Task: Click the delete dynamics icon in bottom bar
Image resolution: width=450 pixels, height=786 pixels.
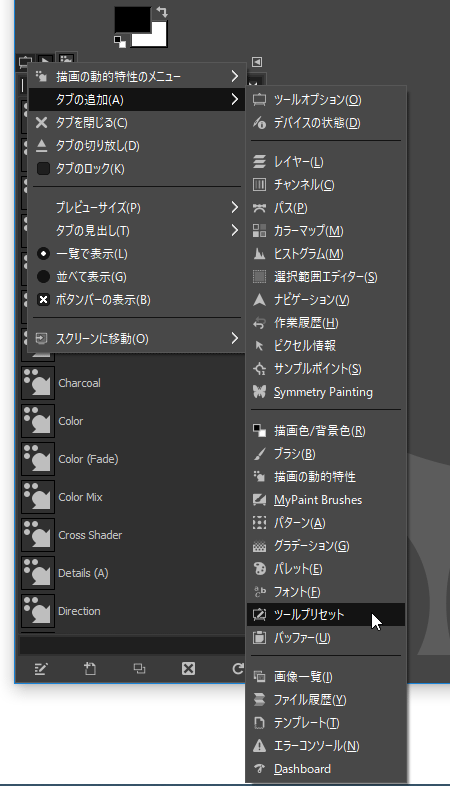Action: pos(188,668)
